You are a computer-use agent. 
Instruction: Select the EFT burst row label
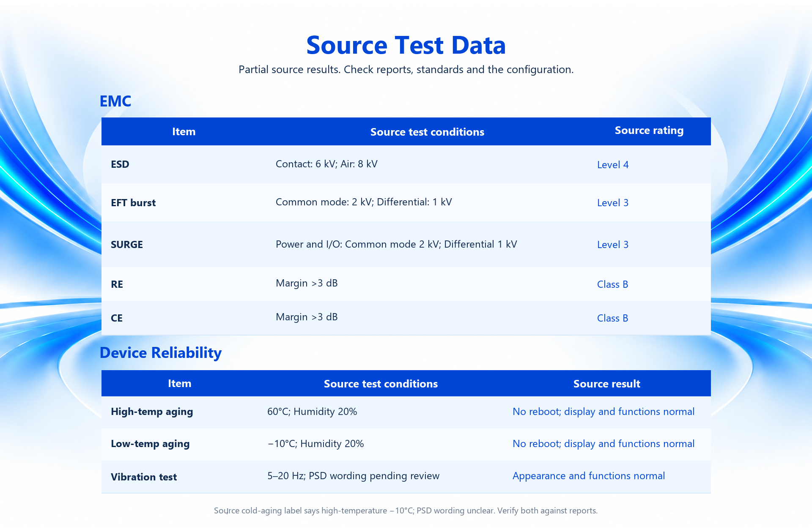coord(133,203)
